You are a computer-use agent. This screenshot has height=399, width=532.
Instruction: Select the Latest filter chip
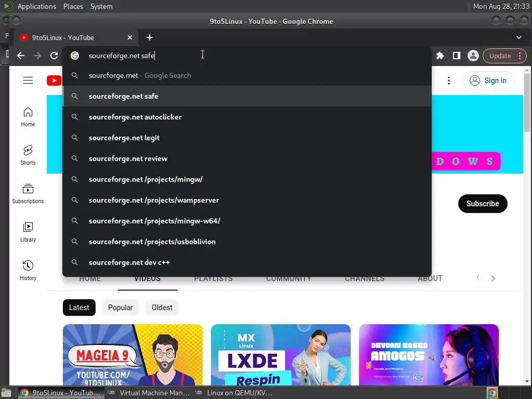79,308
